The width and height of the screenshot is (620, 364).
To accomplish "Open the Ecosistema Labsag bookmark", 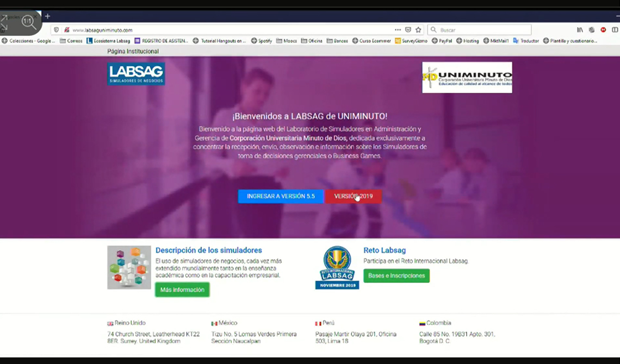I will tap(108, 41).
